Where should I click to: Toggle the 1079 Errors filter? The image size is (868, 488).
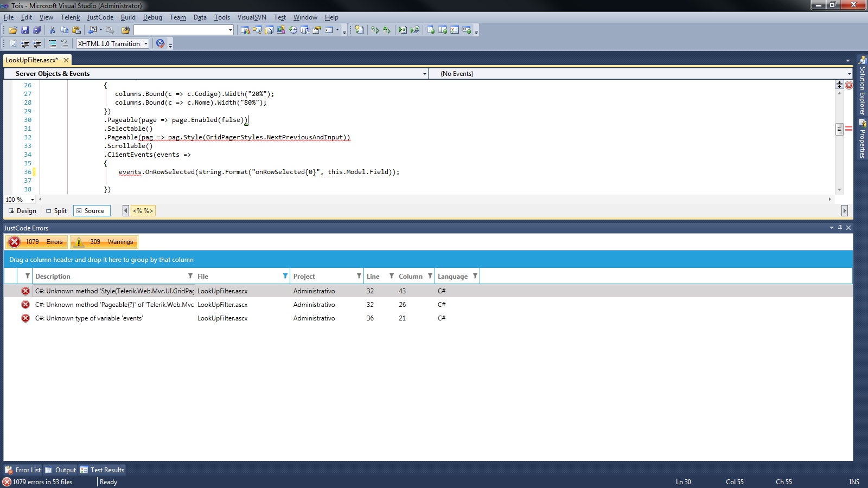pos(36,242)
